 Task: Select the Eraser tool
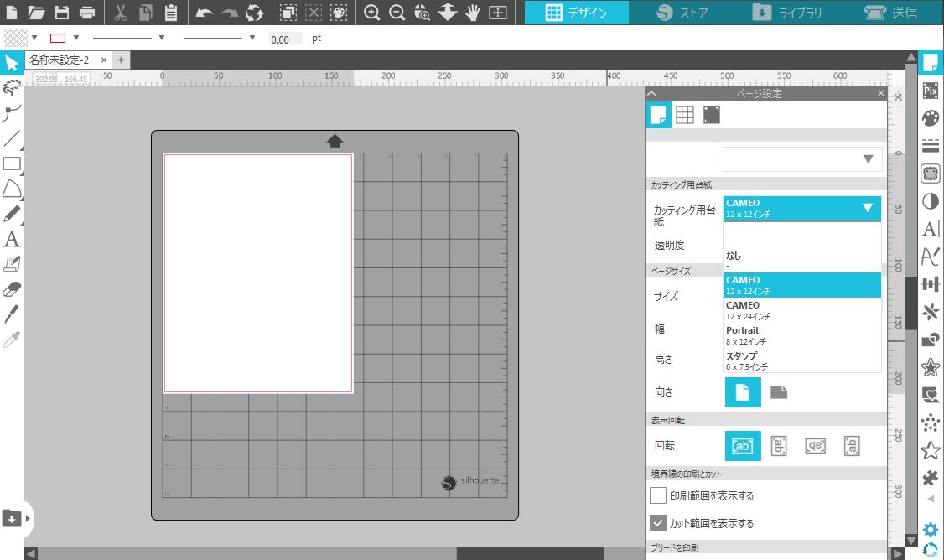point(12,289)
